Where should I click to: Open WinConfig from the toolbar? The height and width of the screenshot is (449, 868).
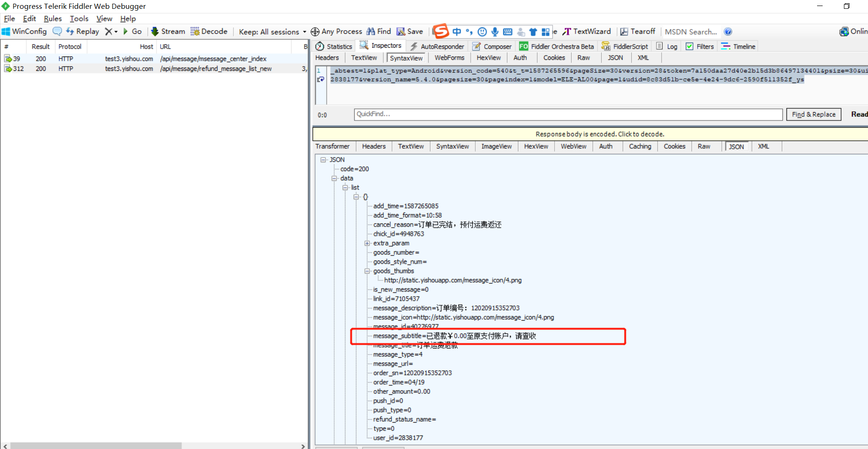point(25,32)
